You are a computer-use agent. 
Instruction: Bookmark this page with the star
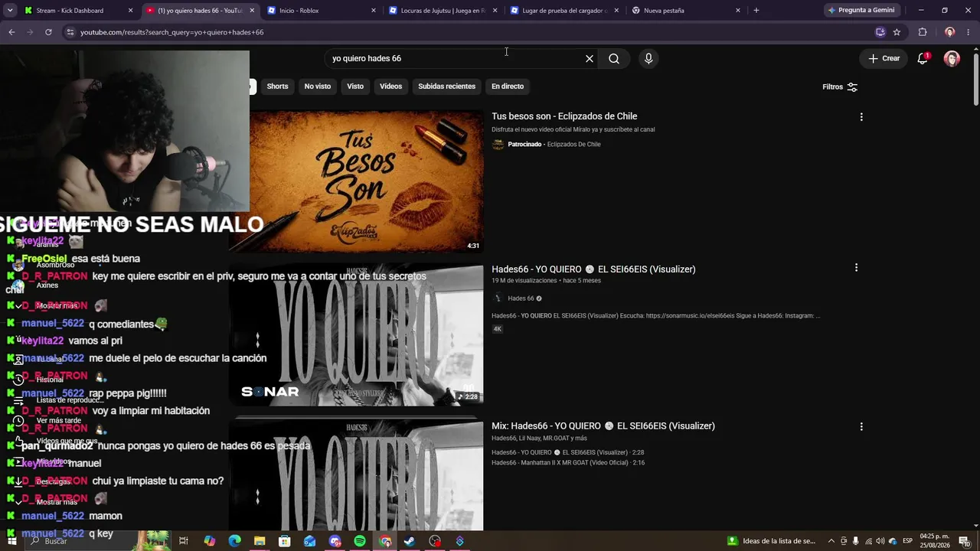point(897,32)
